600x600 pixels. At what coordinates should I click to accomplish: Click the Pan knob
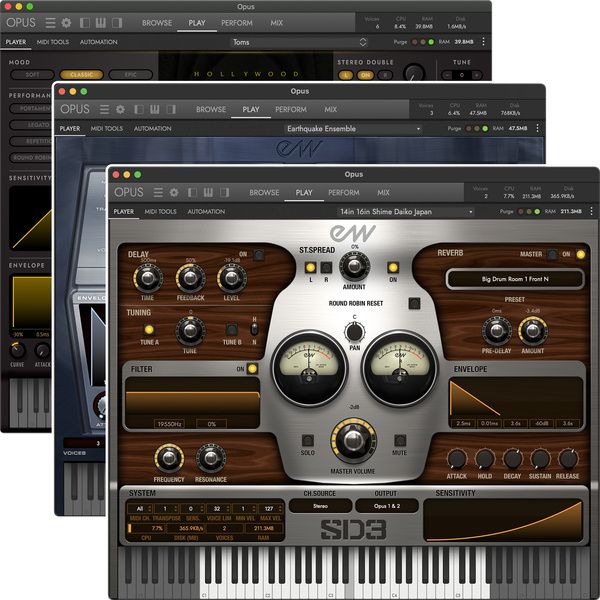(354, 332)
